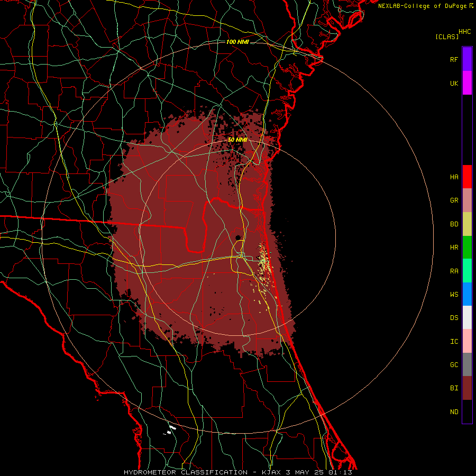Click the RA legend label
Screen dimensions: 476x476
tap(454, 271)
